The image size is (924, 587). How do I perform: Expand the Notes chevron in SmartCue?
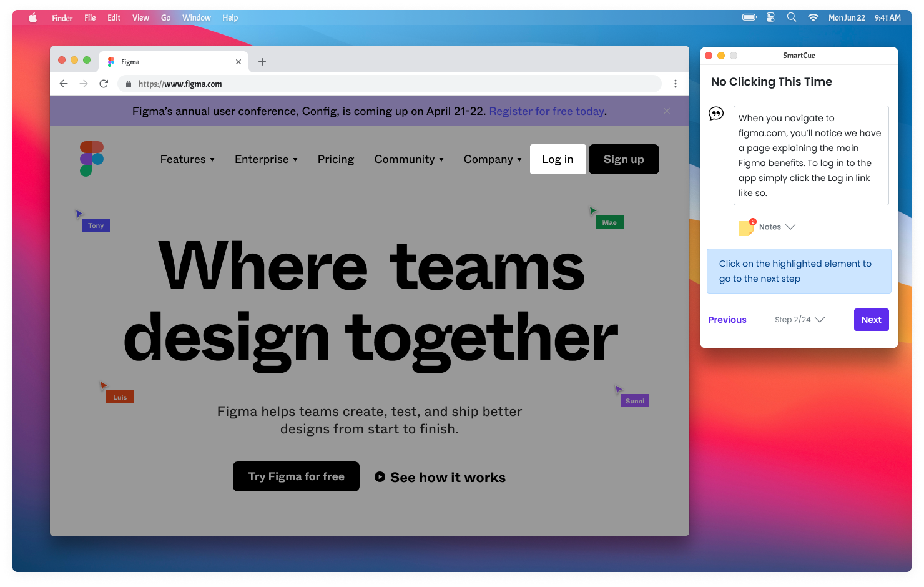(x=790, y=227)
